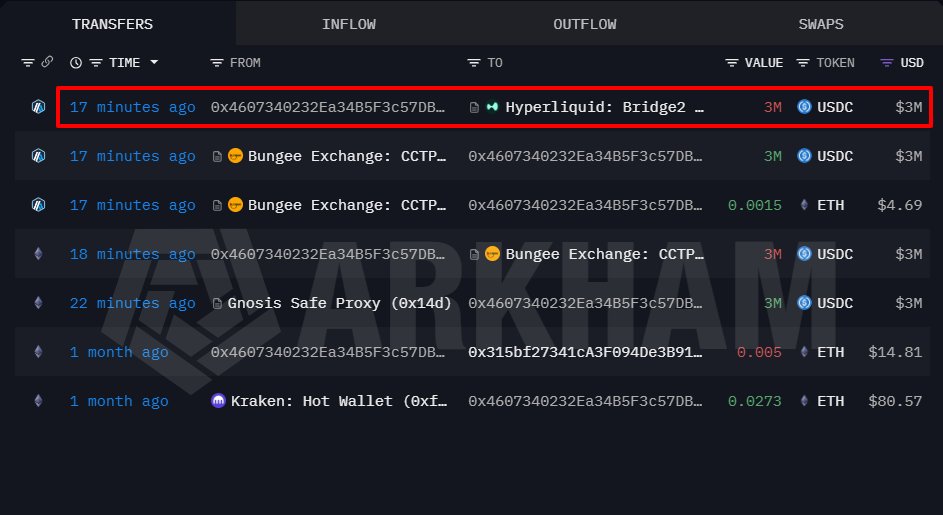
Task: Open the TO column filter
Action: 474,63
